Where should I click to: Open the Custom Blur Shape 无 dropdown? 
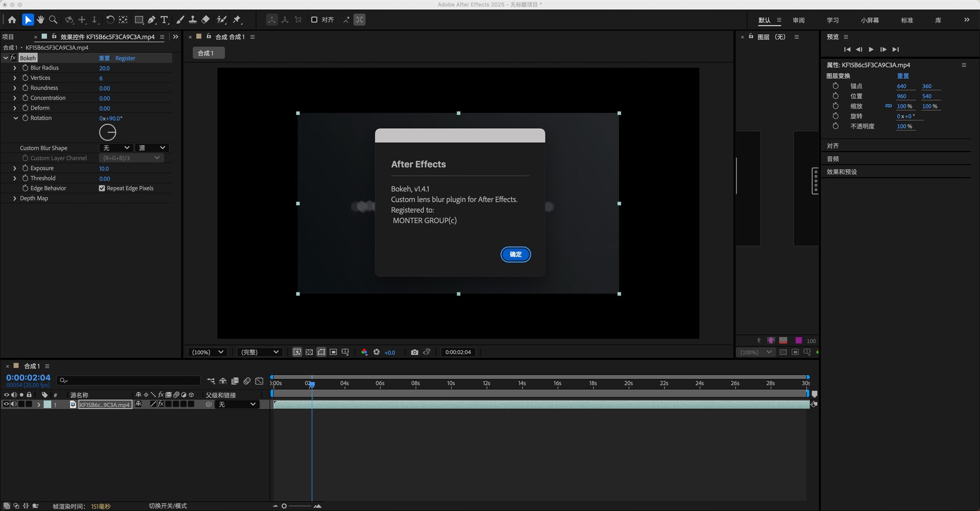point(116,148)
